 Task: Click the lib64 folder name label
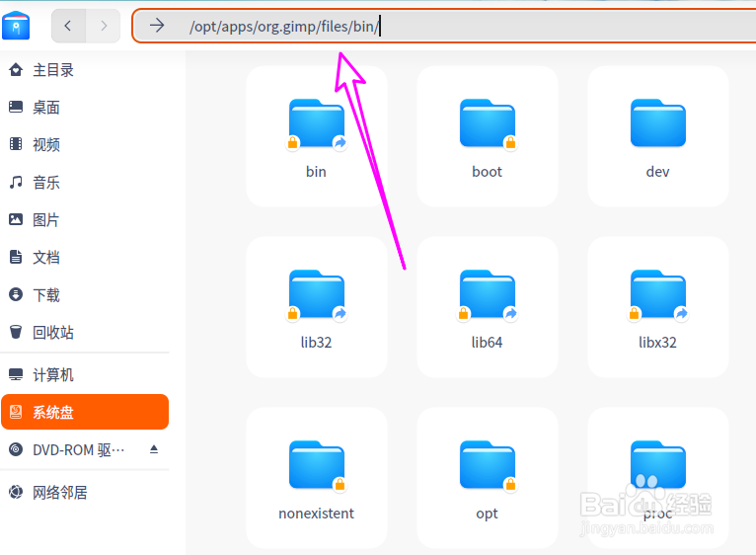487,342
